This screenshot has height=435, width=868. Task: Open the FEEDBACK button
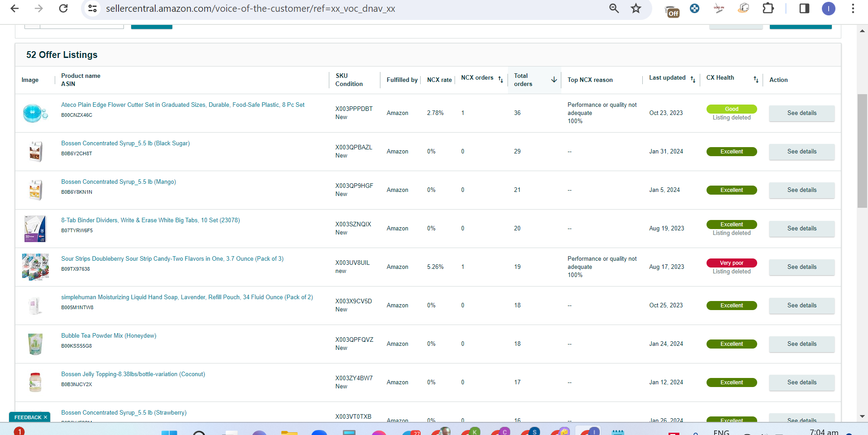[28, 417]
